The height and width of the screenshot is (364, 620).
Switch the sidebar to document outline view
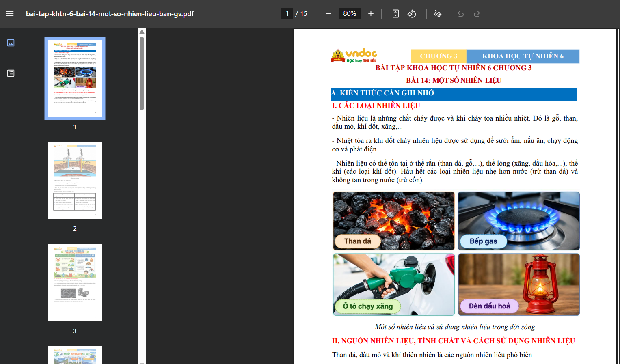click(11, 73)
